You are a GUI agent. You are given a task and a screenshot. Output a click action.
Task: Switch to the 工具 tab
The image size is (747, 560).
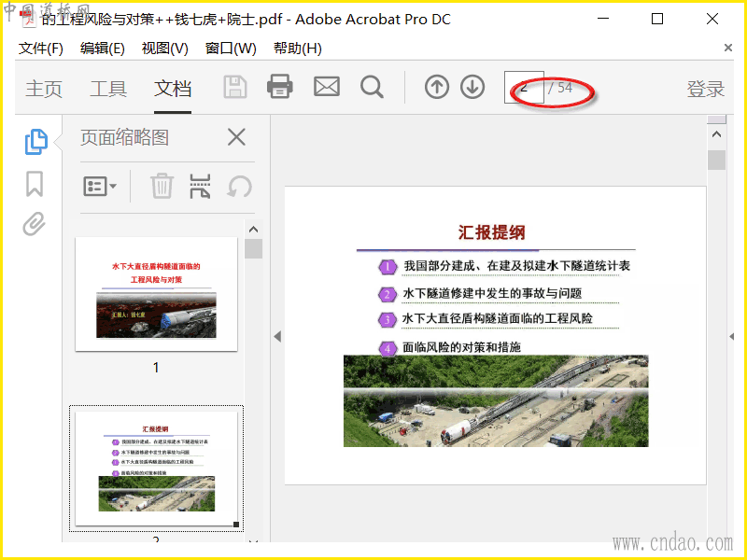108,89
